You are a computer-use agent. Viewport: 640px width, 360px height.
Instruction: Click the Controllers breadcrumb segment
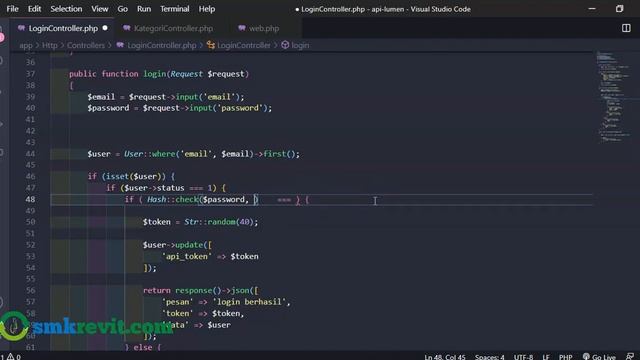coord(86,45)
